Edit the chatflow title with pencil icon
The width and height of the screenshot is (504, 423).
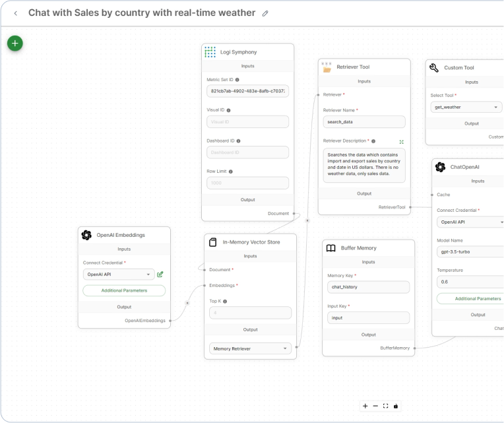[x=265, y=13]
